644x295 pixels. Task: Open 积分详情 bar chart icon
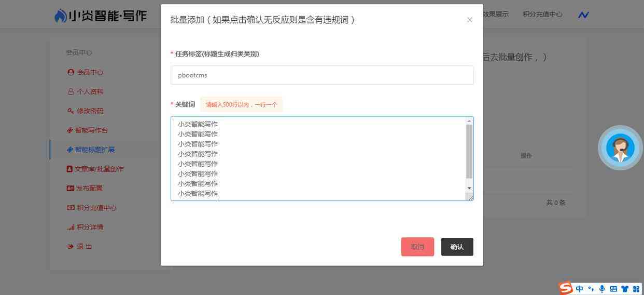coord(71,227)
